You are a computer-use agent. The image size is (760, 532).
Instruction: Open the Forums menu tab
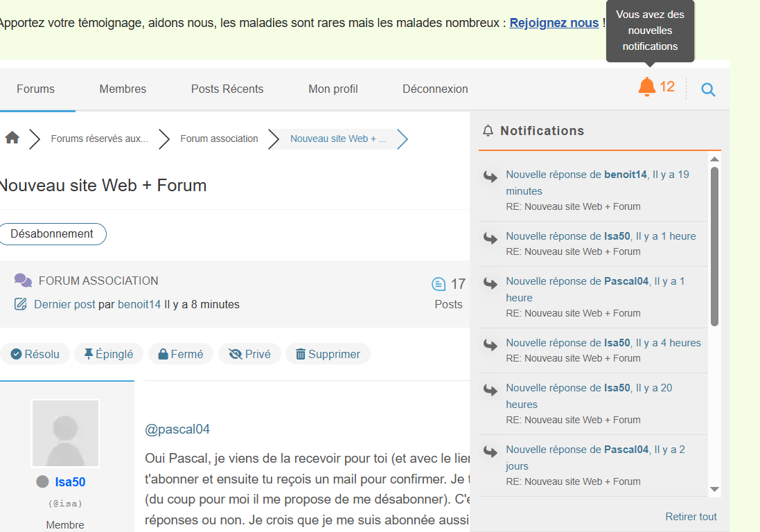coord(35,89)
